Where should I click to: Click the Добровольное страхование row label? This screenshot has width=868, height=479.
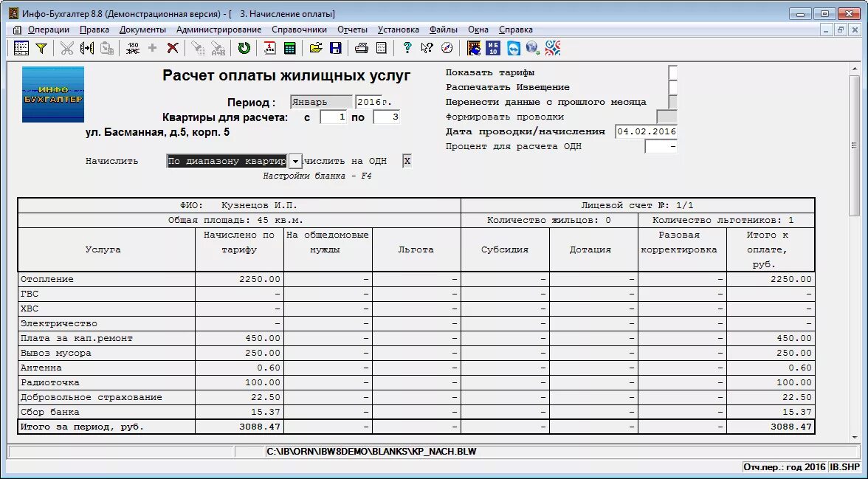[92, 398]
